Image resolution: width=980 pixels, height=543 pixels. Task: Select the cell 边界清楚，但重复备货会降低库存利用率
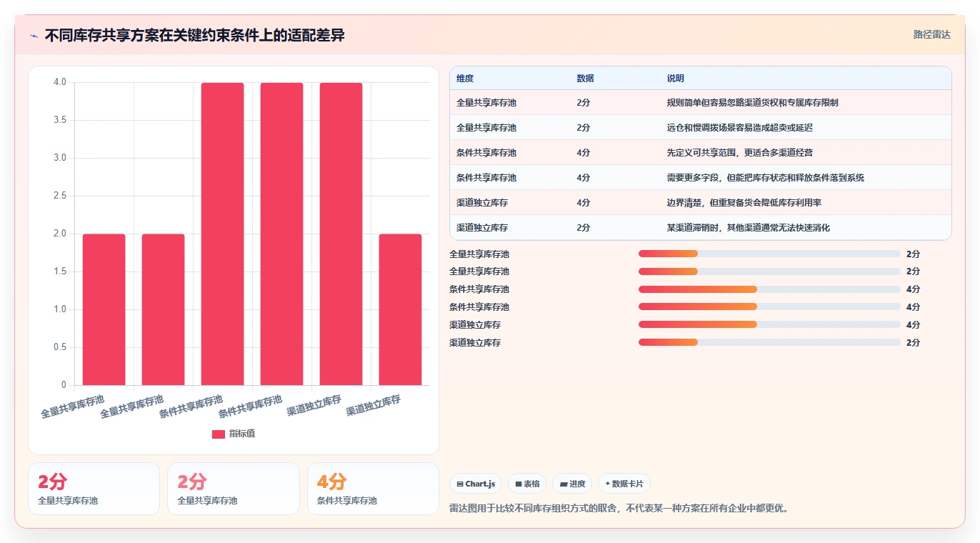point(744,203)
